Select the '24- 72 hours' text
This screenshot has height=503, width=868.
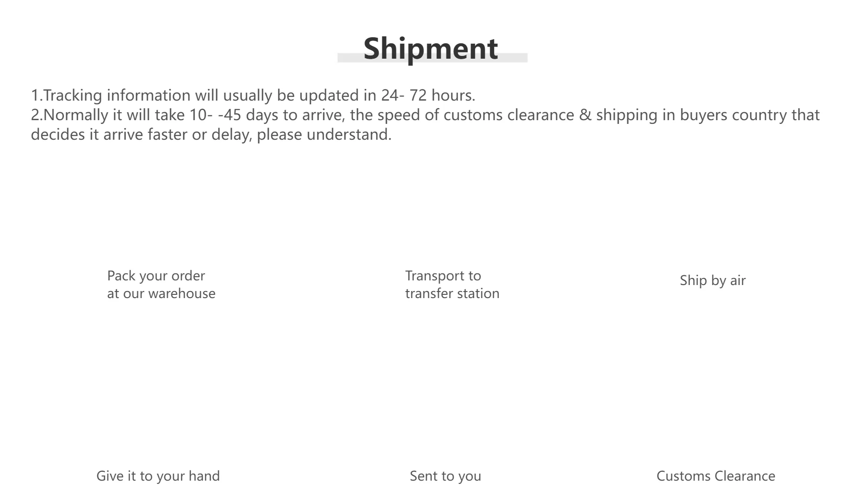(427, 95)
